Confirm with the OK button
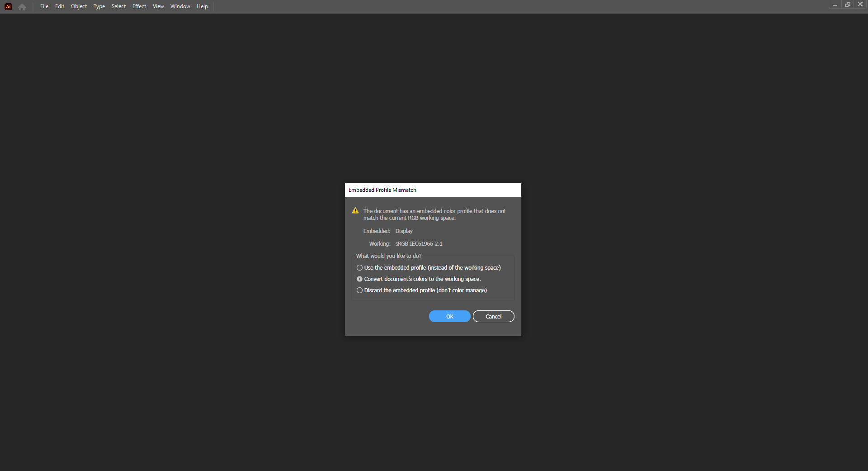The height and width of the screenshot is (471, 868). click(x=449, y=316)
